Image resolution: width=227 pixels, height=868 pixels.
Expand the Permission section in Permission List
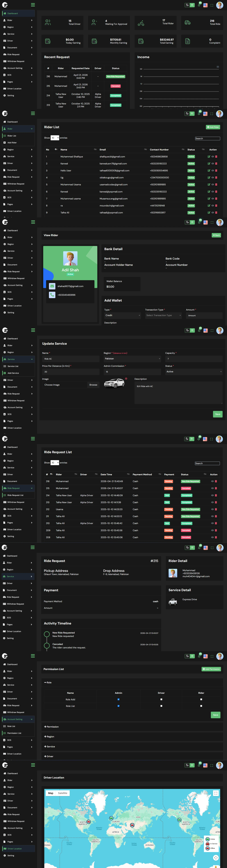(51, 726)
